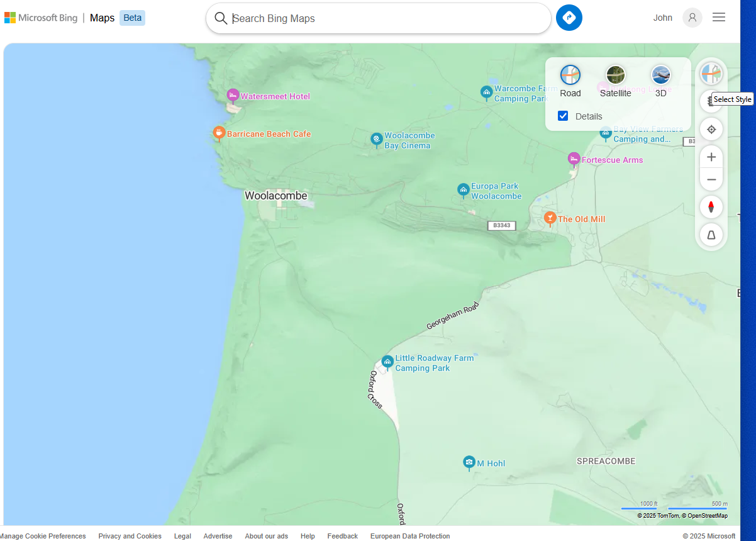Open the Advertise footer link
This screenshot has width=756, height=541.
[218, 536]
